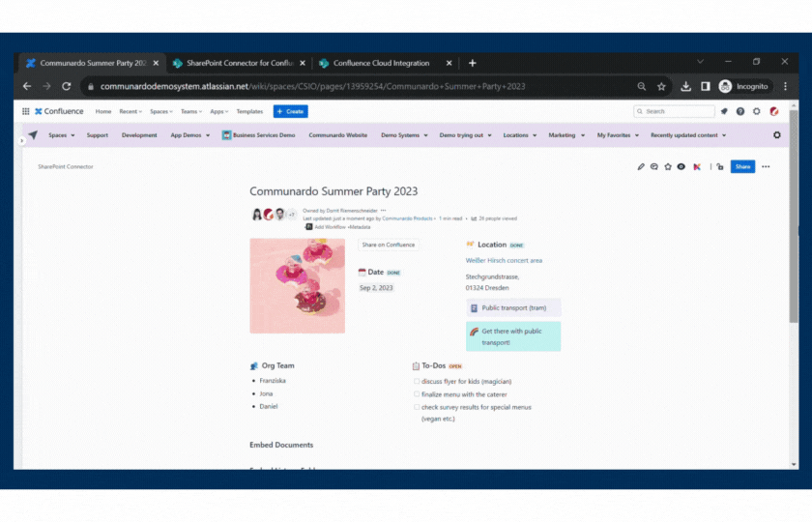
Task: Click the blue Share button
Action: point(742,166)
